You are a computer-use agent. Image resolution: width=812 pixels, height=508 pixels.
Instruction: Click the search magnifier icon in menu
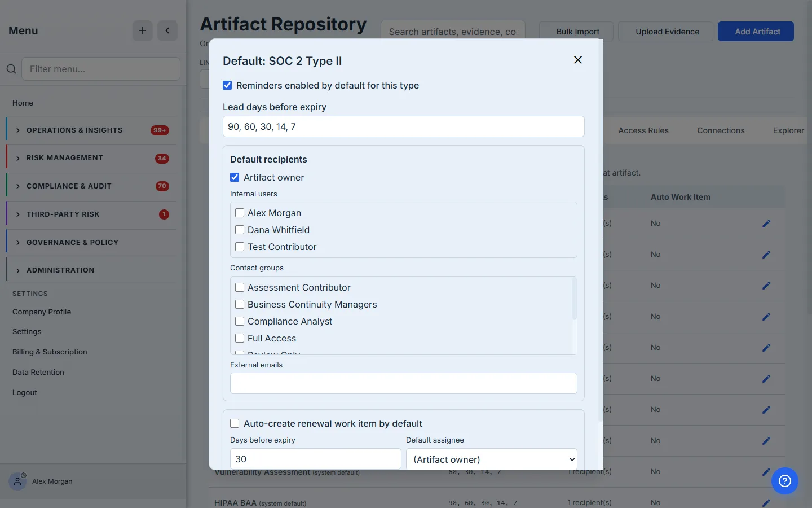pos(11,69)
